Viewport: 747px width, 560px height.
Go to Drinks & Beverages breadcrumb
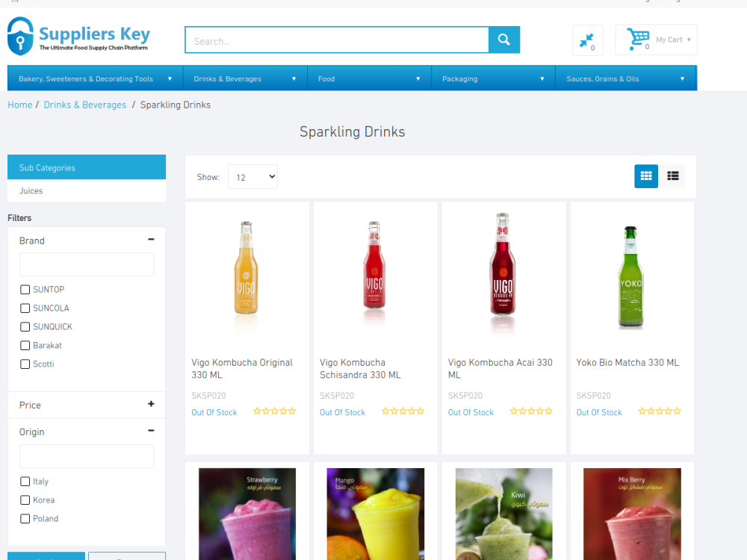click(x=85, y=105)
